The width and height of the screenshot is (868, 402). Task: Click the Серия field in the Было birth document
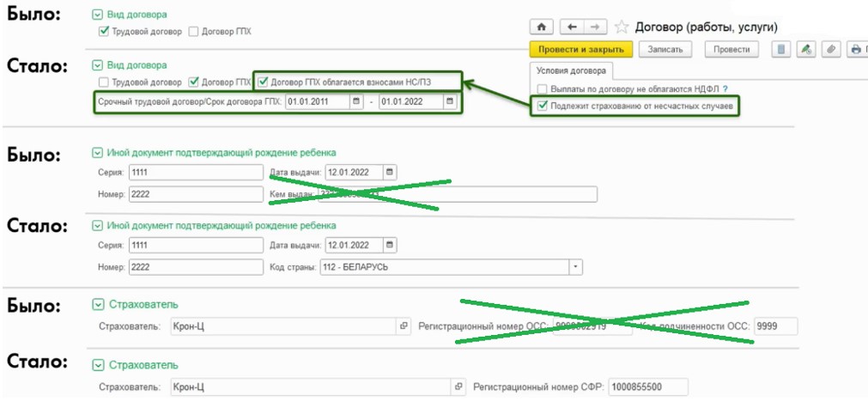click(x=196, y=172)
